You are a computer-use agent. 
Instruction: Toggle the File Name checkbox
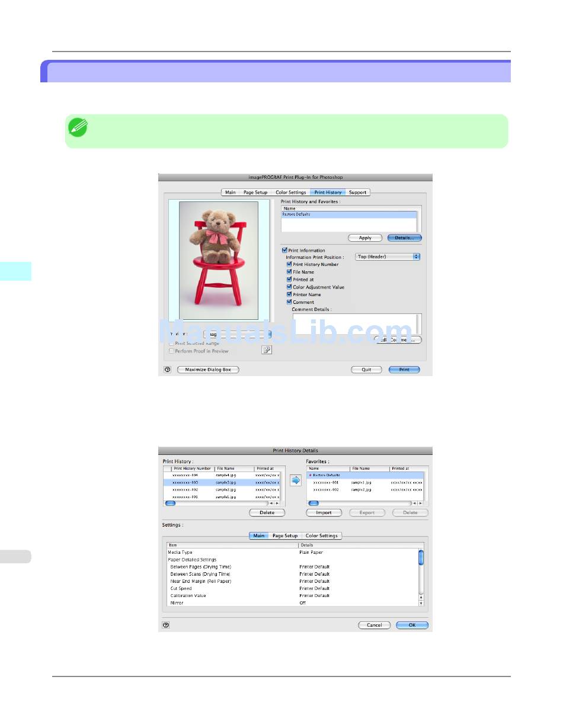tap(289, 272)
